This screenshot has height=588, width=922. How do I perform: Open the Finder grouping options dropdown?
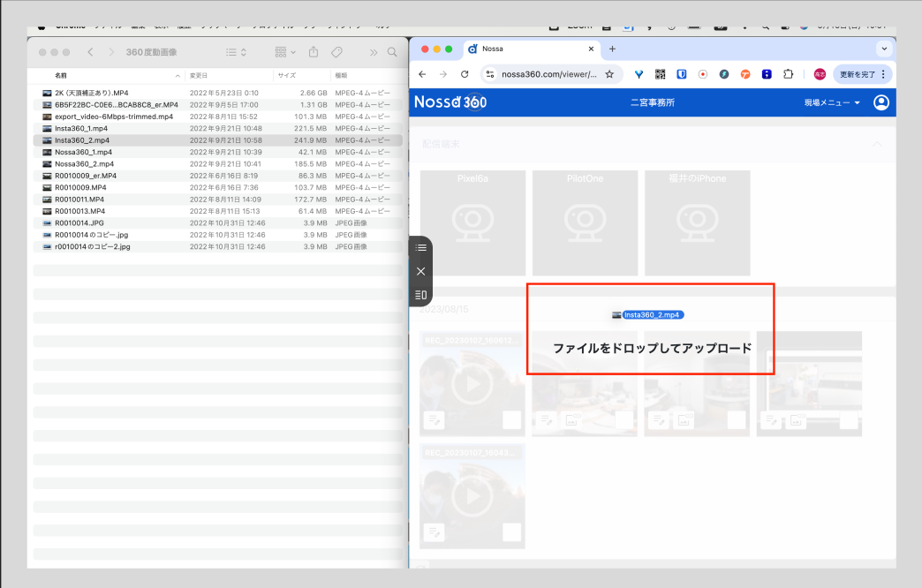pos(285,52)
